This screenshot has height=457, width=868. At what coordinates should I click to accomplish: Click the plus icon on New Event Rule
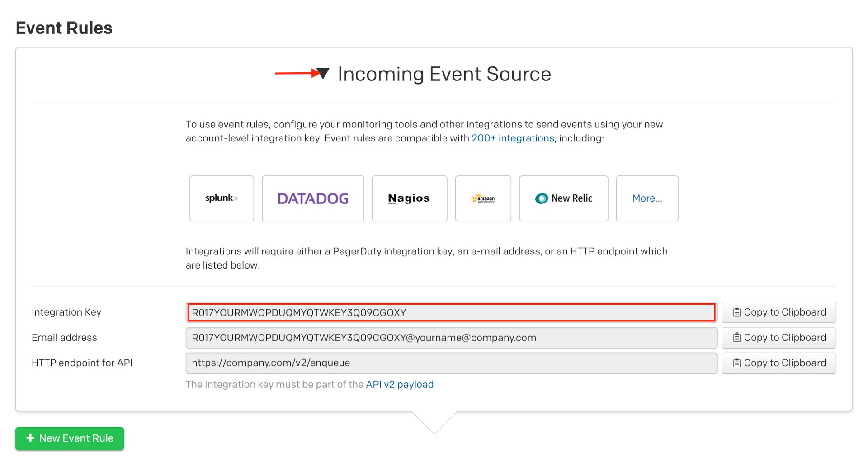tap(30, 438)
